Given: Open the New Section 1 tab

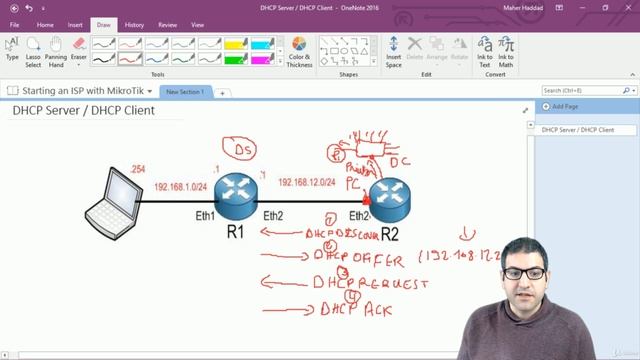Looking at the screenshot, I should pos(185,92).
